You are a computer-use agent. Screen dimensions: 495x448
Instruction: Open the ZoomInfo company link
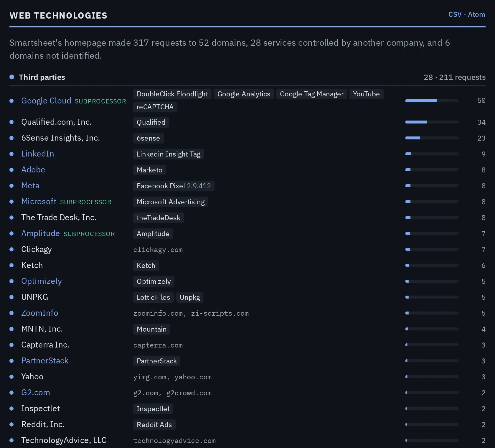[40, 313]
